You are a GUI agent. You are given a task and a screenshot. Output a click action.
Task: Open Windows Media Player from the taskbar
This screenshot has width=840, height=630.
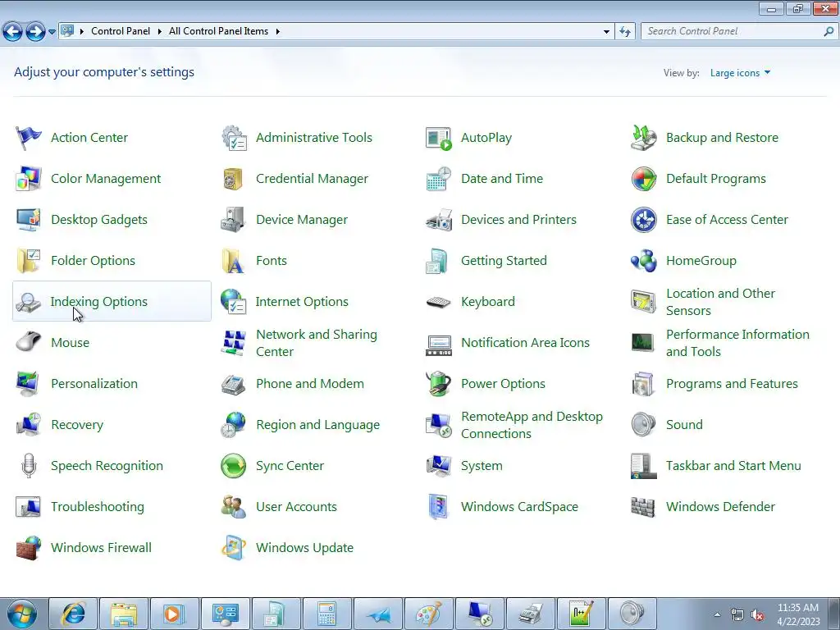point(174,614)
